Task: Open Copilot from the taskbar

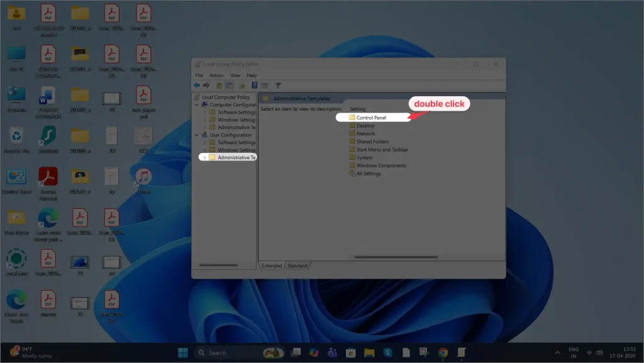Action: click(x=314, y=353)
